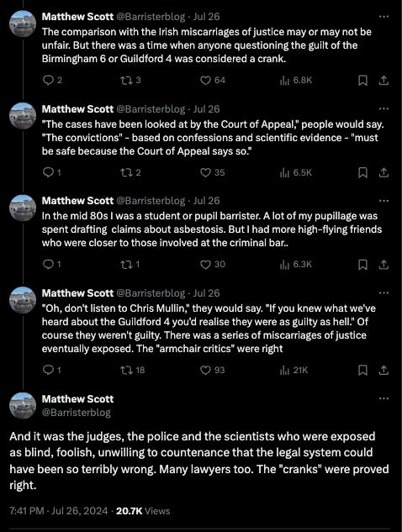Open the 7:41 PM Jul 26, 2024 timestamp
This screenshot has width=402, height=532.
(x=59, y=511)
